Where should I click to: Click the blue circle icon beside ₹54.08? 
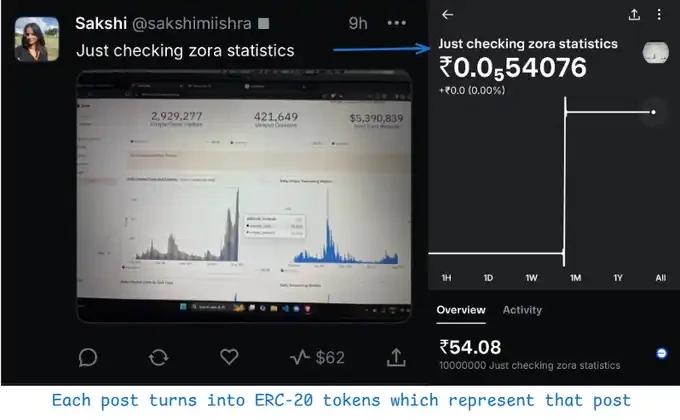[662, 353]
